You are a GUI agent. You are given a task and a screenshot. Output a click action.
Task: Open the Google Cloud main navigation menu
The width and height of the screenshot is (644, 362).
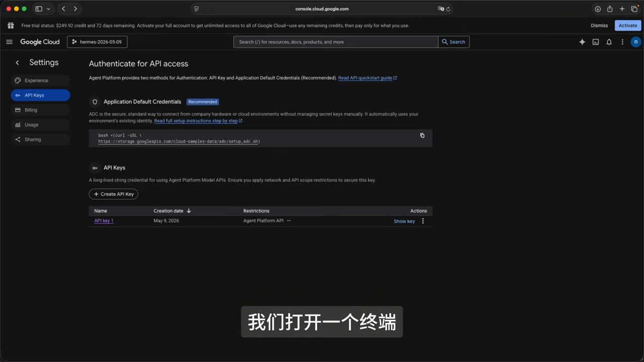point(9,42)
